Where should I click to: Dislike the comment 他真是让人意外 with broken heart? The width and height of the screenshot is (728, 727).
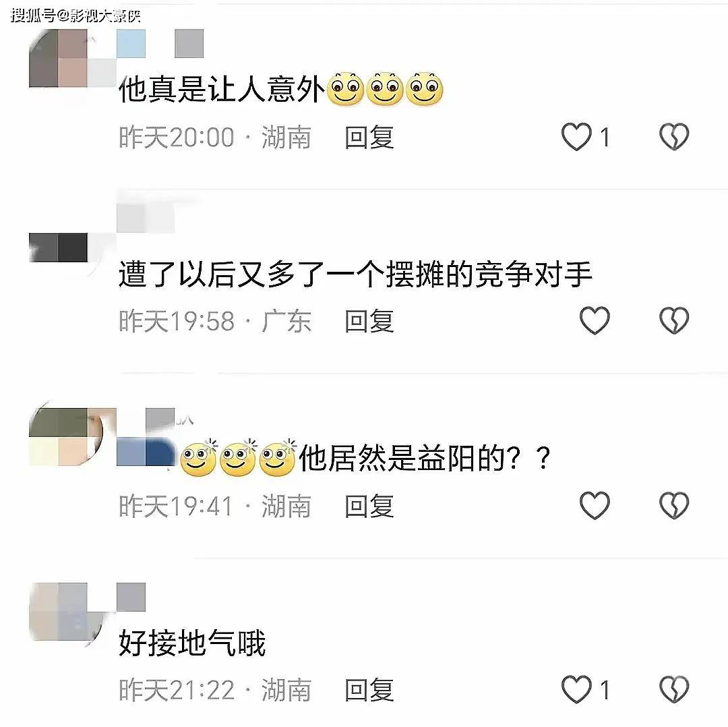tap(674, 137)
